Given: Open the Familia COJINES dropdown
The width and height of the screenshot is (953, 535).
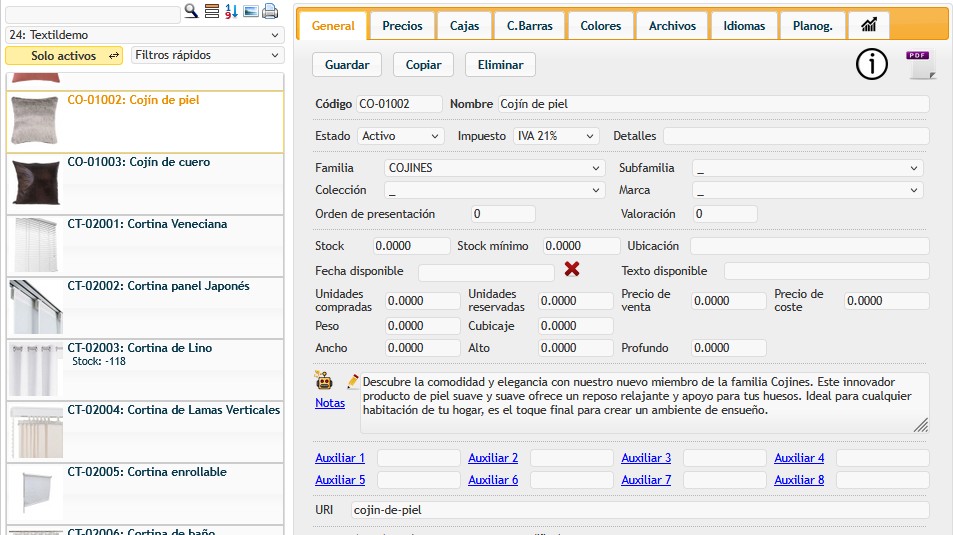Looking at the screenshot, I should 494,168.
